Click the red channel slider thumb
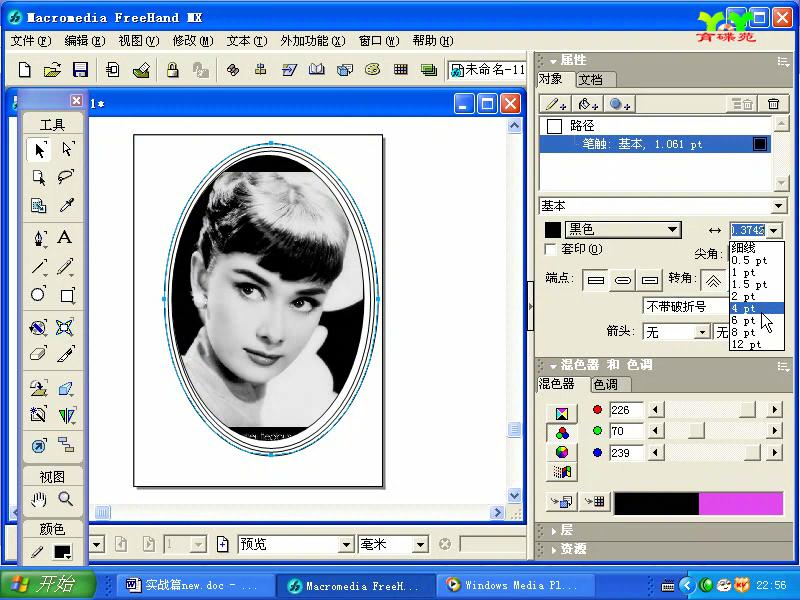Image resolution: width=800 pixels, height=600 pixels. 747,409
